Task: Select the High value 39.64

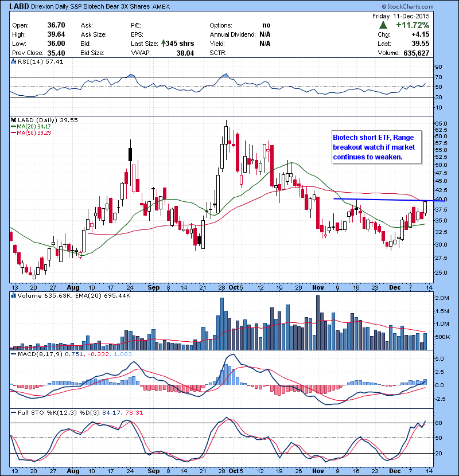Action: [x=56, y=34]
